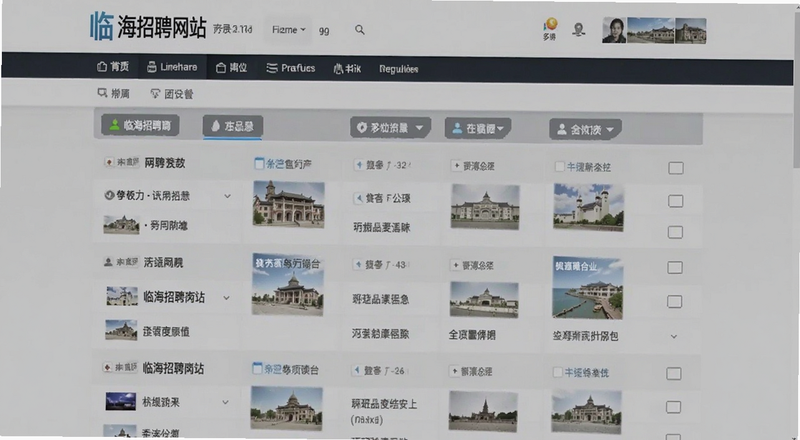
Task: Click the chat icon in the sub-navigation row
Action: (102, 93)
